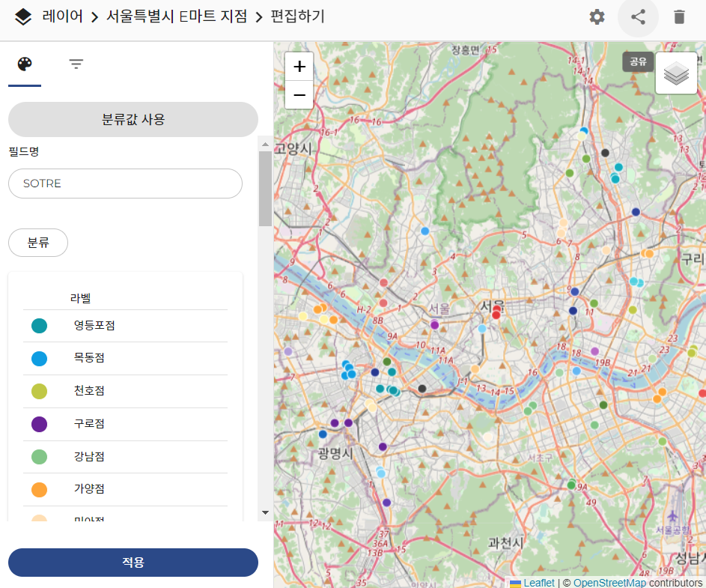
Task: Click the orange 가양점 color swatch
Action: point(40,489)
